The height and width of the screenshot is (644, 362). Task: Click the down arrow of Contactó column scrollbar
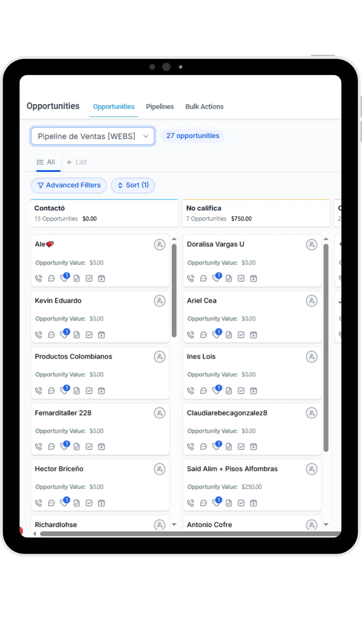coord(174,525)
